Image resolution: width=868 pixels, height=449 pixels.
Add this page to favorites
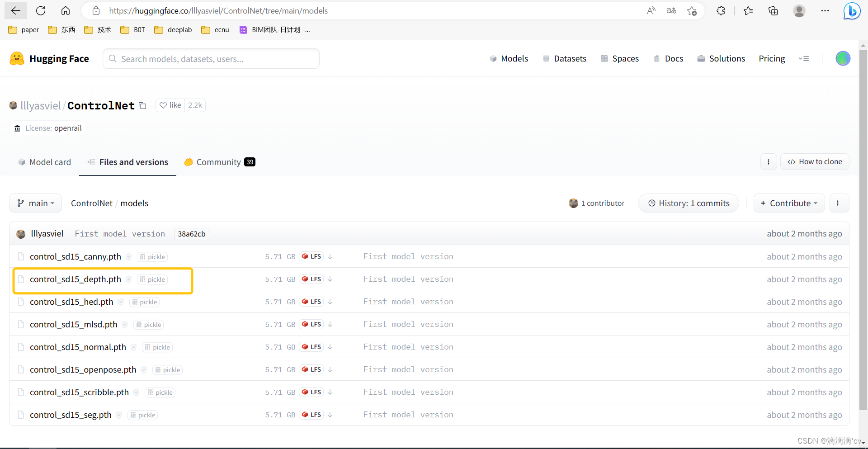692,11
